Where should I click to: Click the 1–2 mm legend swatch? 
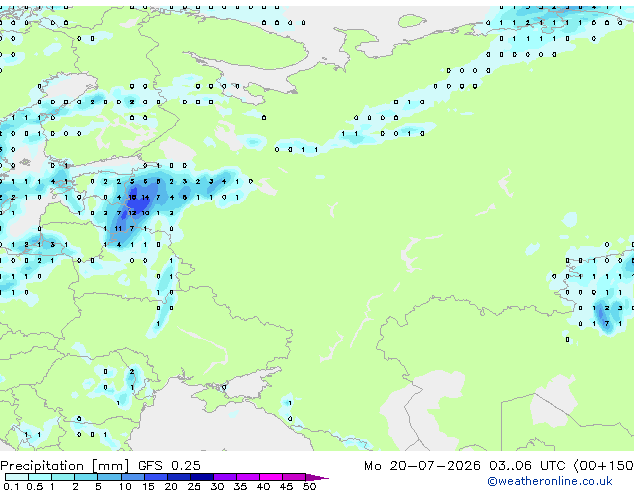tap(63, 477)
